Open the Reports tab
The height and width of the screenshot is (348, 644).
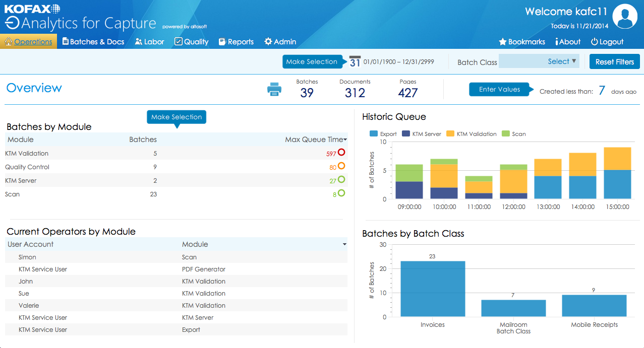click(x=236, y=42)
